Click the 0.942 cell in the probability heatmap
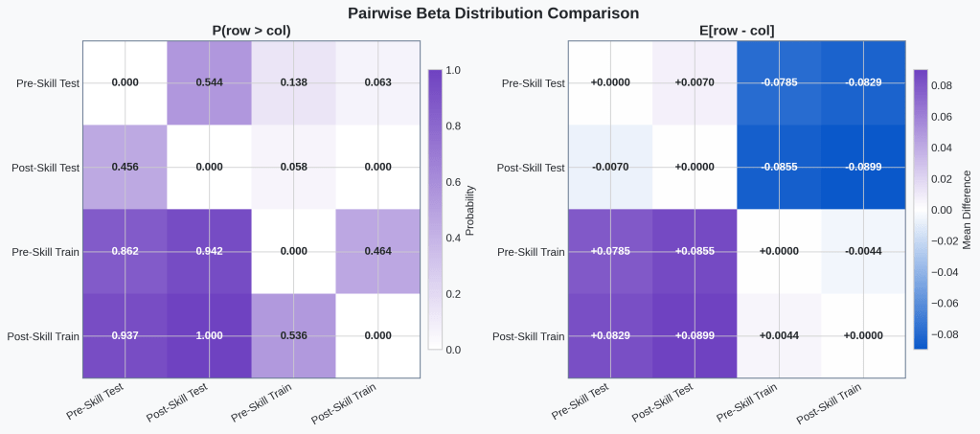Image resolution: width=980 pixels, height=434 pixels. [209, 252]
